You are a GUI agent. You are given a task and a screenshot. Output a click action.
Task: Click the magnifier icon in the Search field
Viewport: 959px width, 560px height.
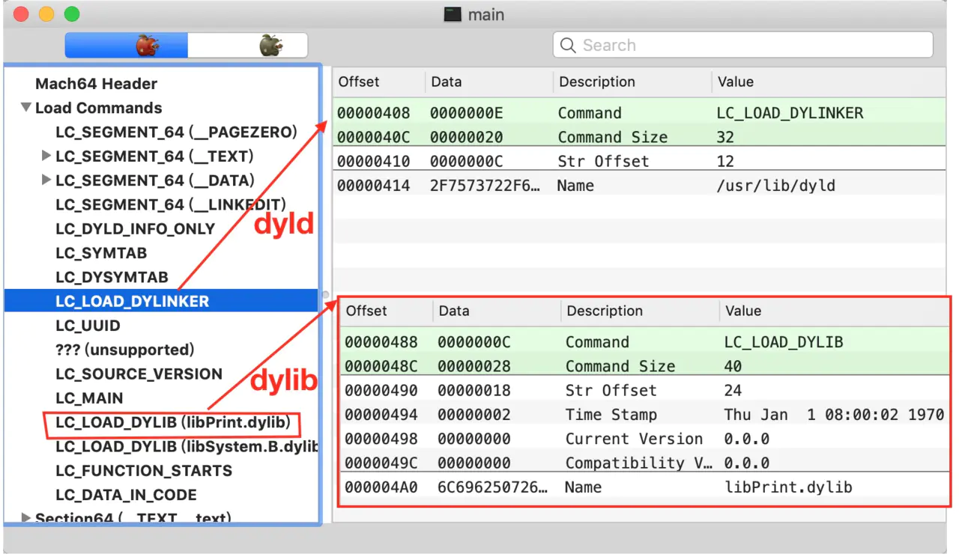(569, 46)
